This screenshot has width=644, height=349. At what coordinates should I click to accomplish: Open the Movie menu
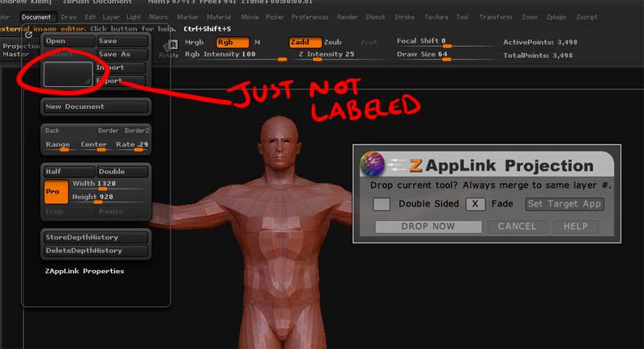coord(250,17)
